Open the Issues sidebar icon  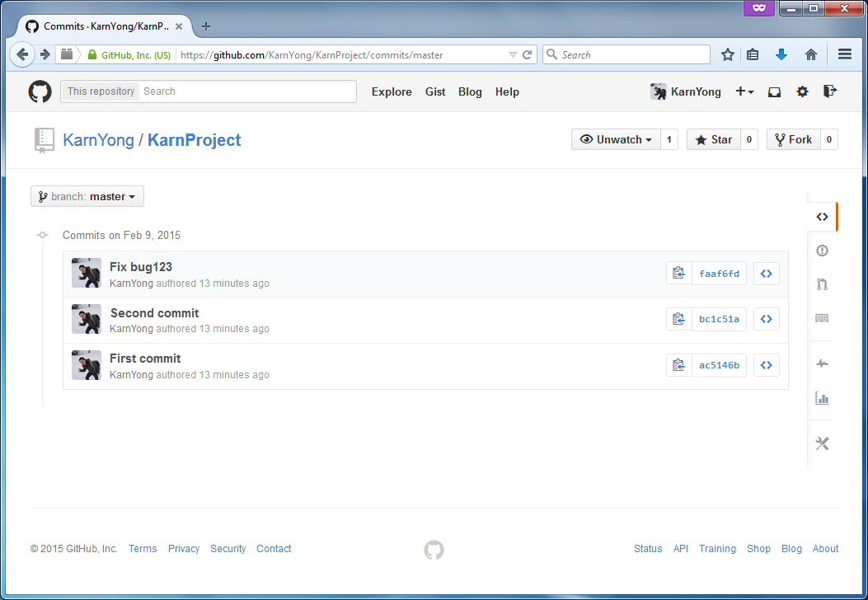pyautogui.click(x=822, y=251)
